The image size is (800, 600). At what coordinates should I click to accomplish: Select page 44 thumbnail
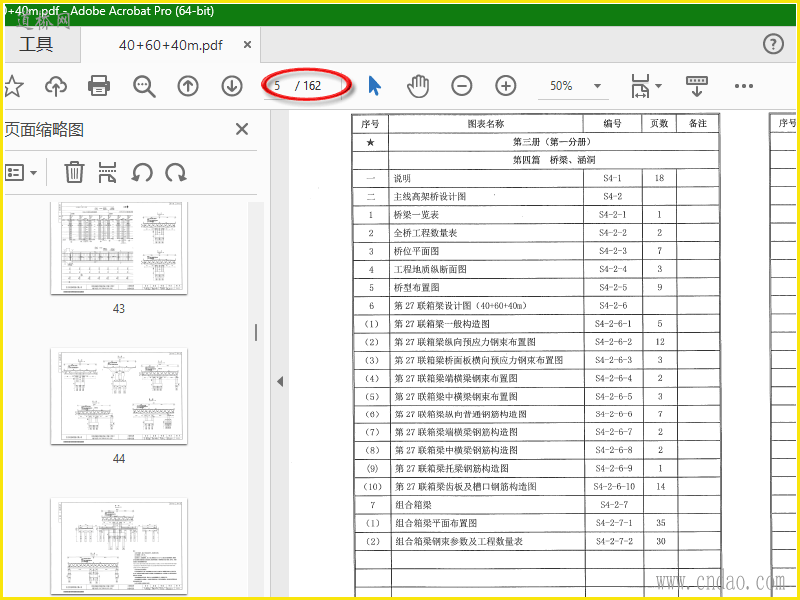click(119, 396)
